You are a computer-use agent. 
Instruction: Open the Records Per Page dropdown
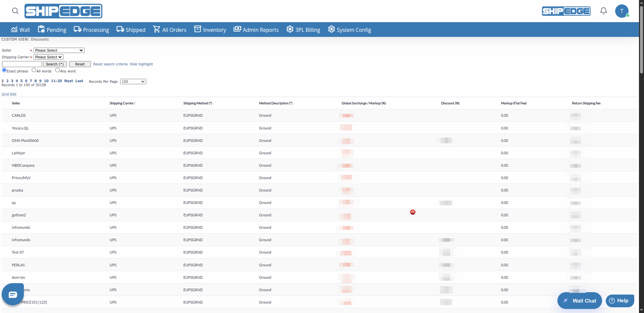(133, 82)
